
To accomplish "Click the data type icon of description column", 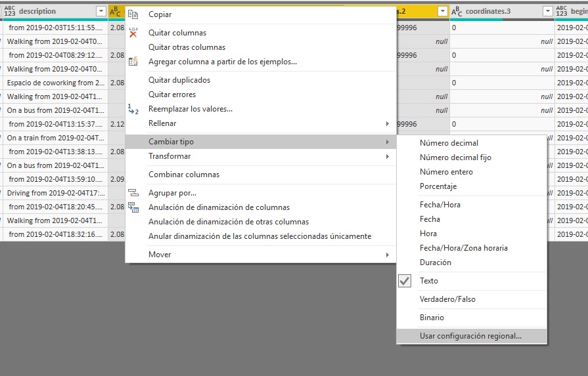I will click(10, 11).
